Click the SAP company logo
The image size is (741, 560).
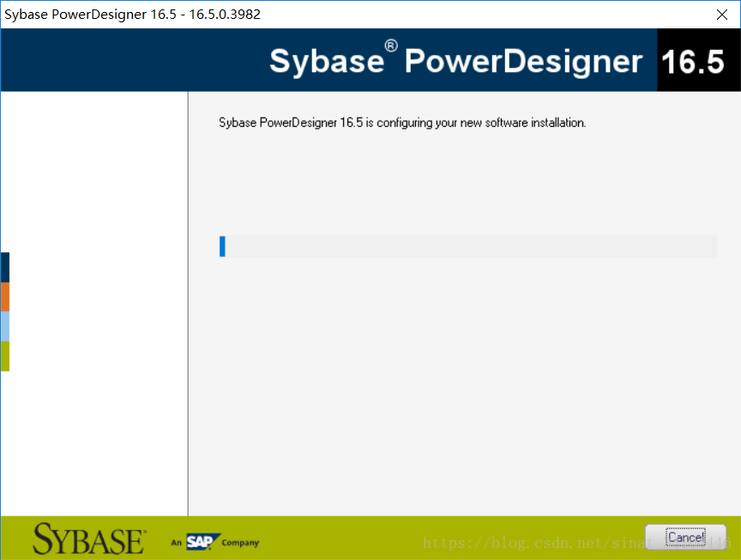(x=215, y=542)
